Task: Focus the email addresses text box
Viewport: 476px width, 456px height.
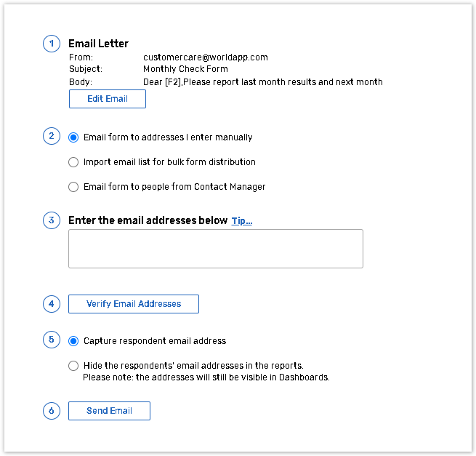Action: pos(215,249)
